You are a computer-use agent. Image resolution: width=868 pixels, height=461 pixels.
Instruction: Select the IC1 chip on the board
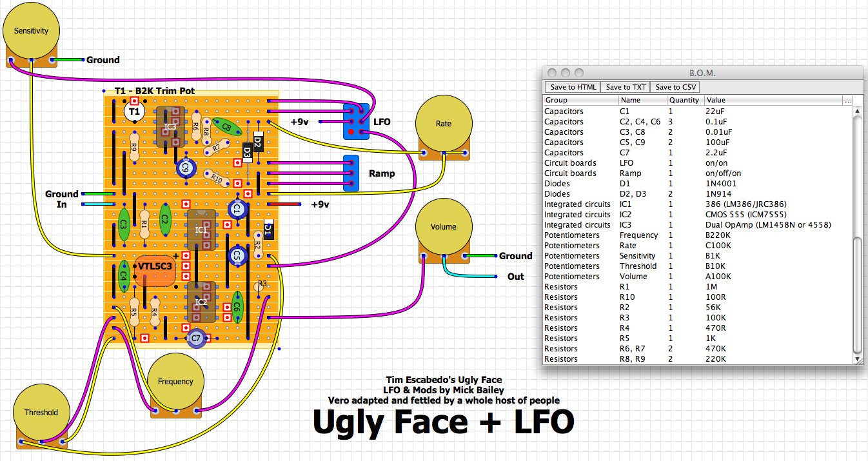[201, 230]
